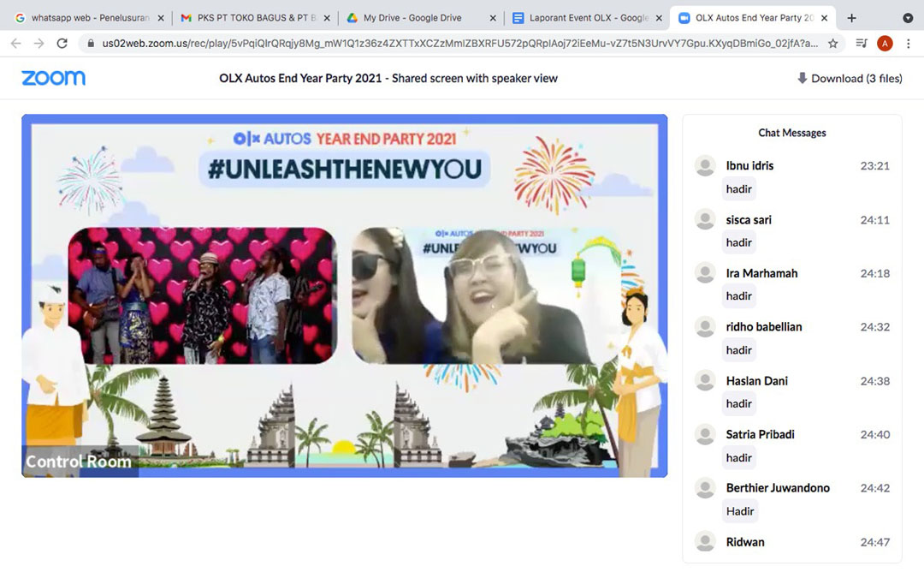Click the Chat Messages heading
Screen dimensions: 924x578
(x=792, y=133)
